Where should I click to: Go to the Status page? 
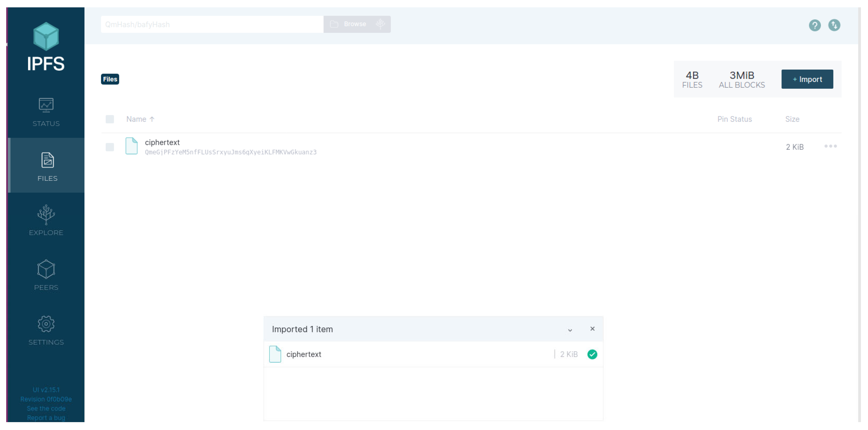tap(46, 112)
